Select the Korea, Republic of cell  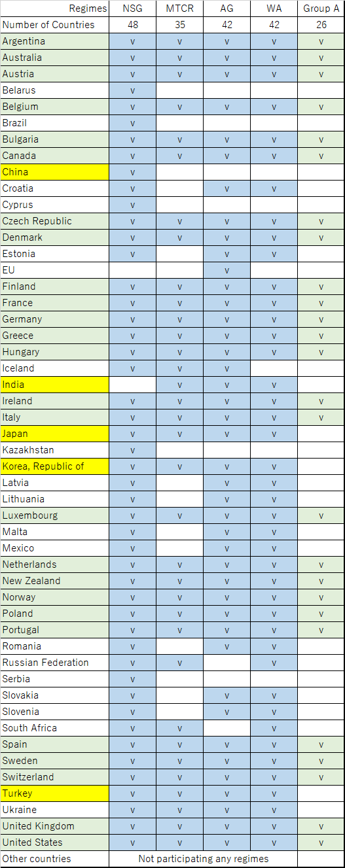coord(54,466)
